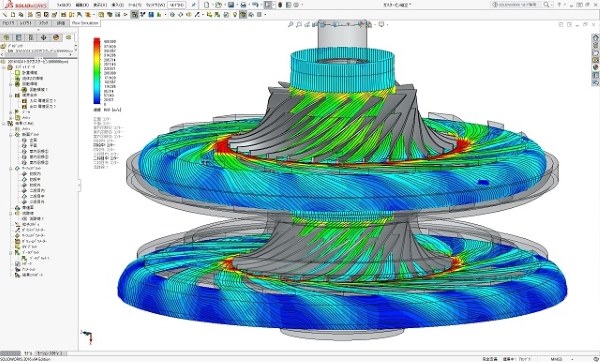600x362 pixels.
Task: Click the lightbulb icon in the Flow Simulation toolbar
Action: (x=235, y=15)
